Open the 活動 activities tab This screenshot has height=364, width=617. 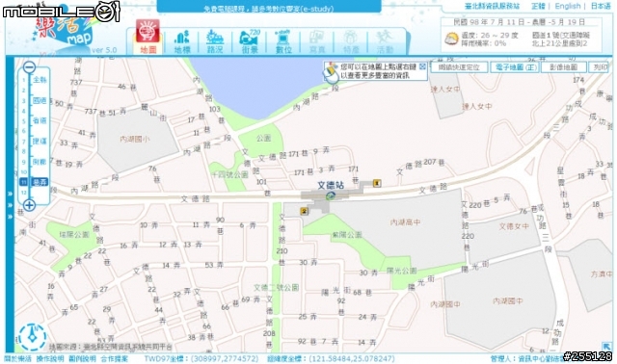(x=385, y=41)
